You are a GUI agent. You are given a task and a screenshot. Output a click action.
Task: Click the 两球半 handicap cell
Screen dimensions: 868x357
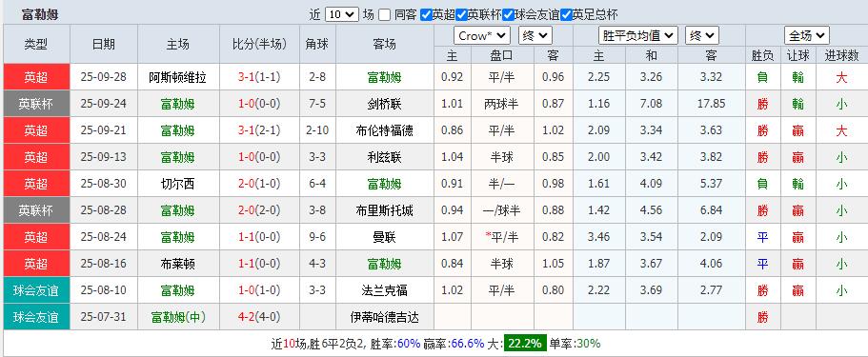(x=501, y=104)
